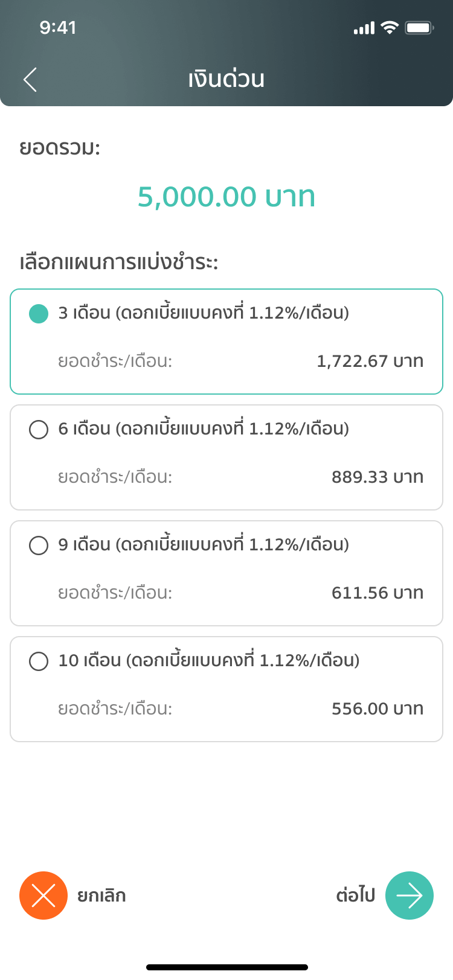This screenshot has width=453, height=980.
Task: Tap the 9:41 clock in status bar
Action: point(58,28)
